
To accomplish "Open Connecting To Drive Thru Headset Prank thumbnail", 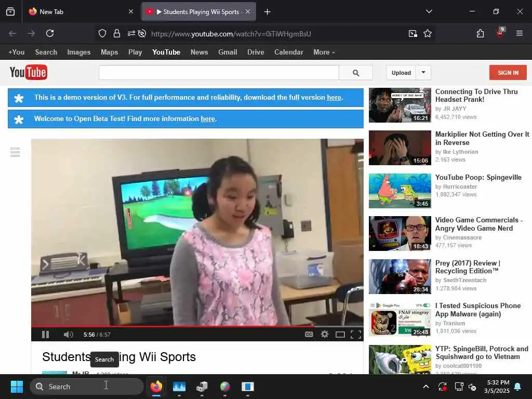I will (400, 105).
